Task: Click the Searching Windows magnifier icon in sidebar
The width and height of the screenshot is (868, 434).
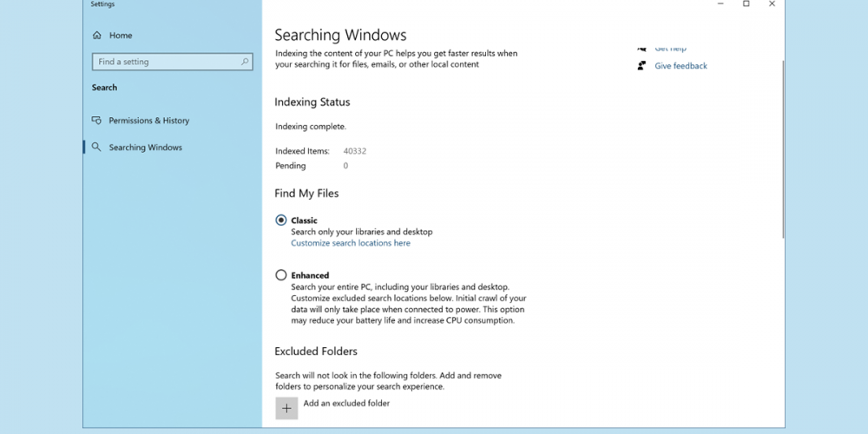Action: tap(96, 148)
